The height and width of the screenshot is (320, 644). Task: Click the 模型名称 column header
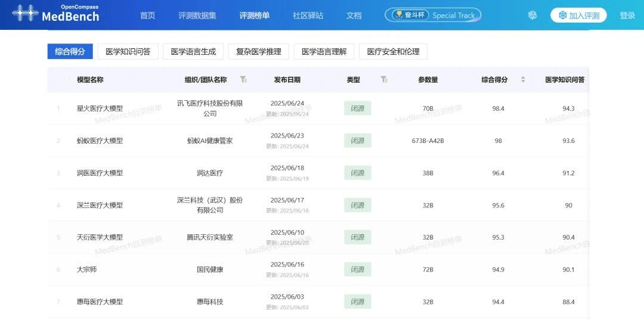[90, 80]
